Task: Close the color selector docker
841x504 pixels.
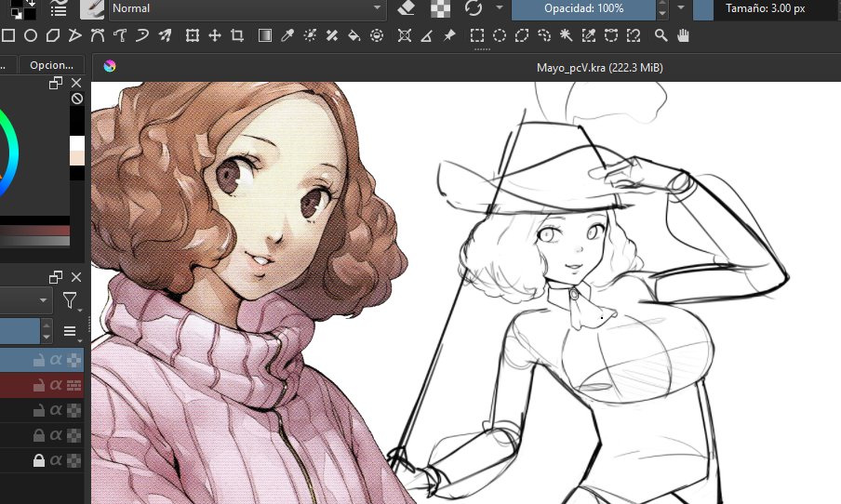Action: pyautogui.click(x=76, y=83)
